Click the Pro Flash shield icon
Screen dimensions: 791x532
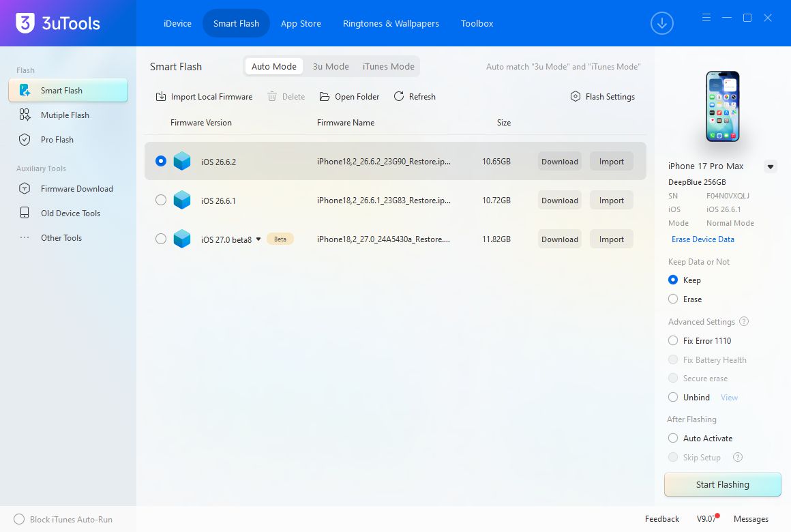coord(25,140)
